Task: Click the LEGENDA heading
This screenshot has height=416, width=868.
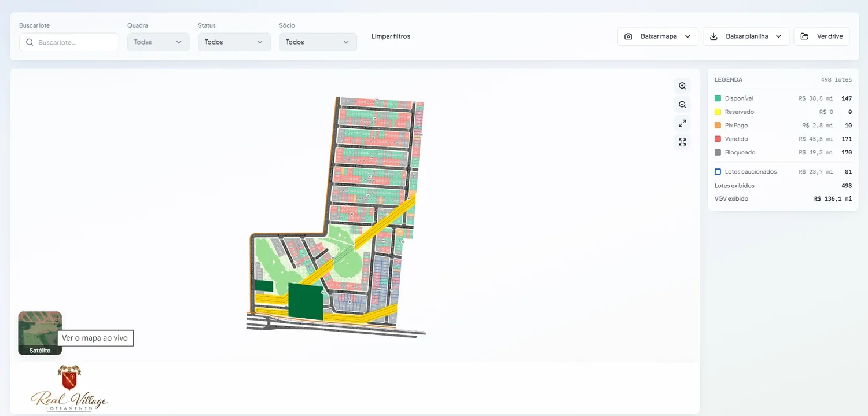Action: [729, 80]
